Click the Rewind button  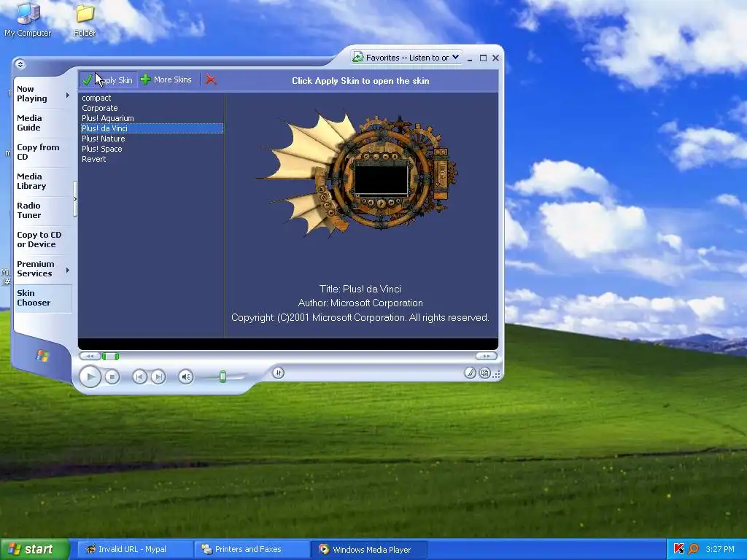(90, 356)
